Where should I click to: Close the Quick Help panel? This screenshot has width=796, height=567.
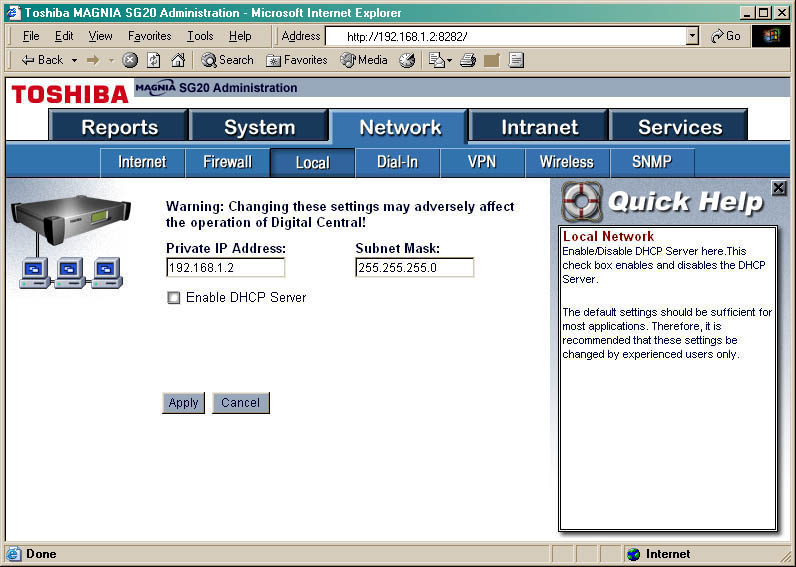[x=778, y=188]
